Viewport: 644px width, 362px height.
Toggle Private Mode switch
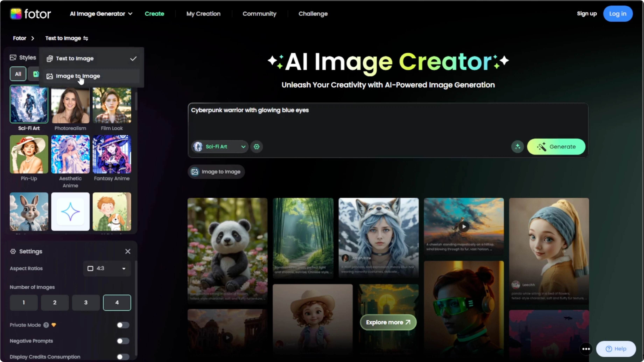click(123, 325)
